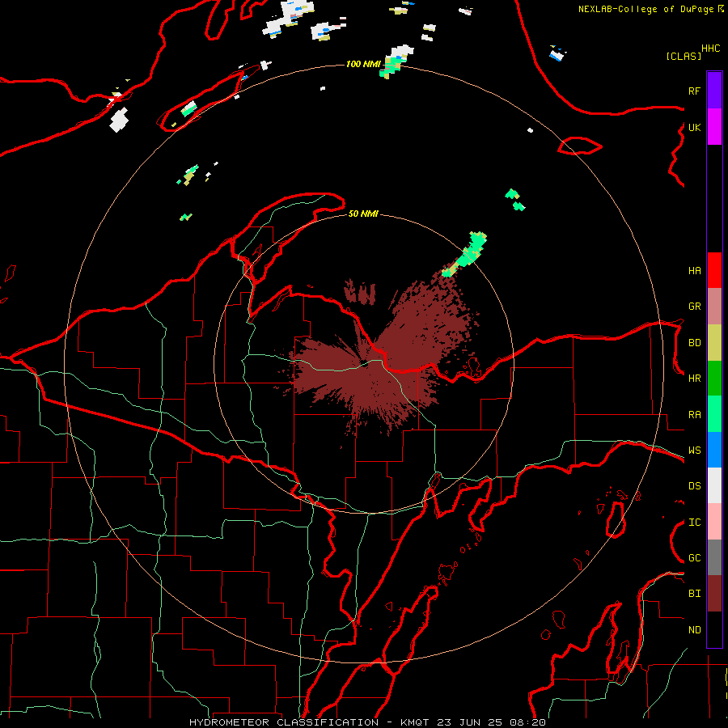Click the 50 NMI range ring label
The width and height of the screenshot is (728, 728).
coord(363,214)
